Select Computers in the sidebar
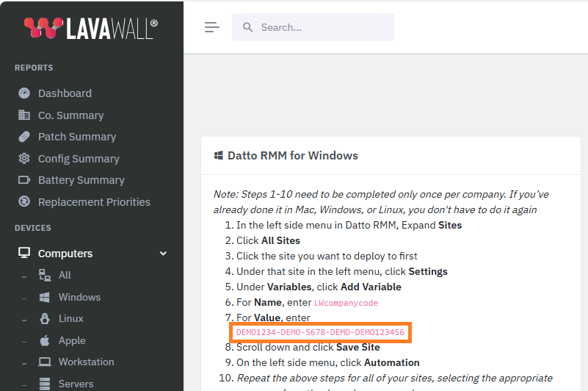The height and width of the screenshot is (391, 588). pyautogui.click(x=65, y=254)
